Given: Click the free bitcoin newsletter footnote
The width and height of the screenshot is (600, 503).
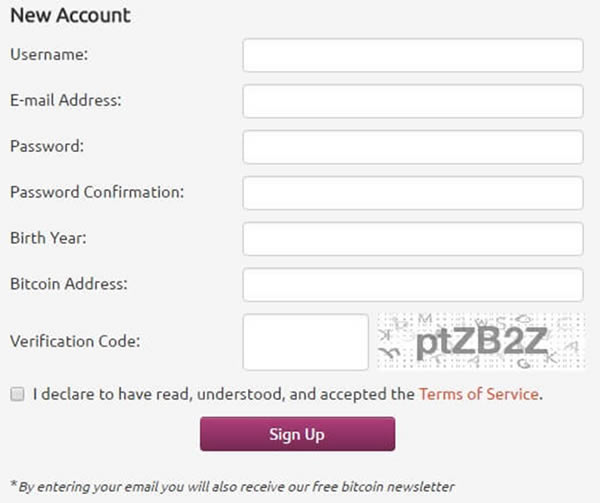Looking at the screenshot, I should [x=232, y=486].
